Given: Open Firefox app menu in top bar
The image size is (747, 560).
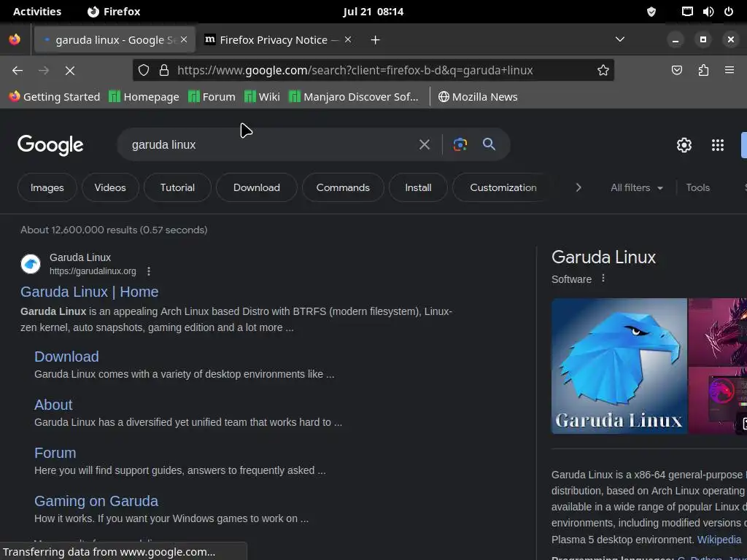Looking at the screenshot, I should [x=114, y=12].
